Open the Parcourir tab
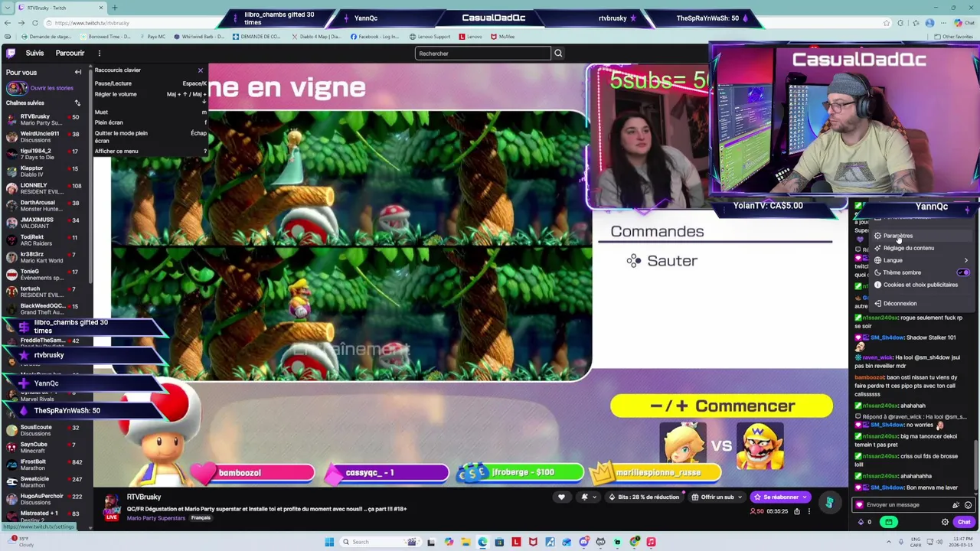980x551 pixels. [70, 53]
